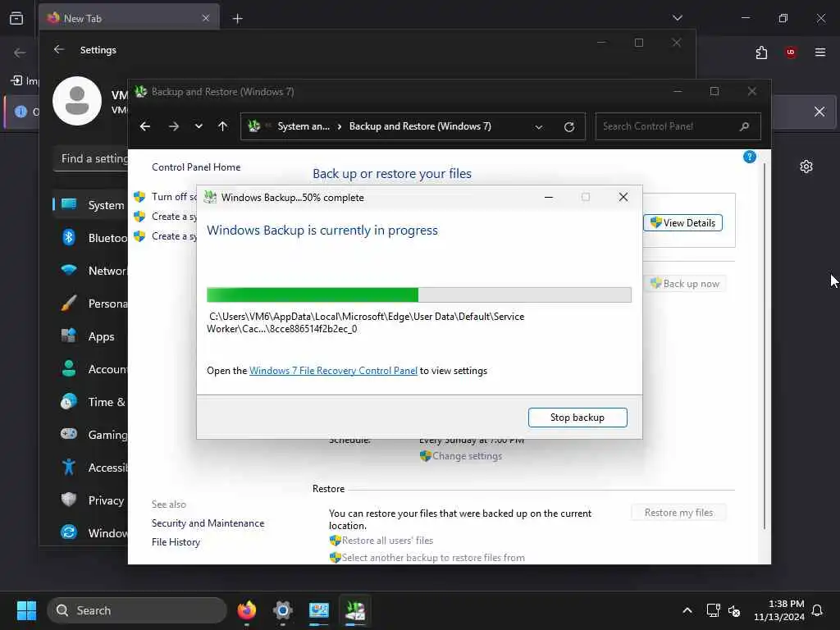Refresh the Backup and Restore page

pos(569,127)
